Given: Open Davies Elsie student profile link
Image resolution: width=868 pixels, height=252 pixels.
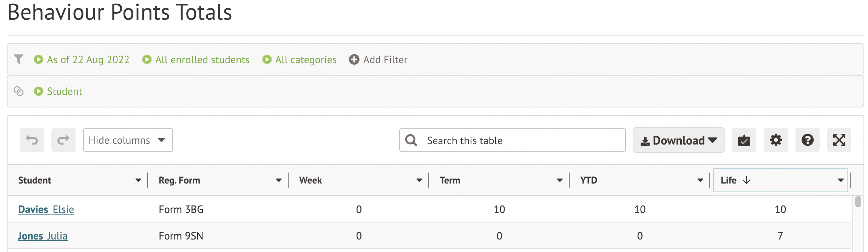Looking at the screenshot, I should (46, 209).
